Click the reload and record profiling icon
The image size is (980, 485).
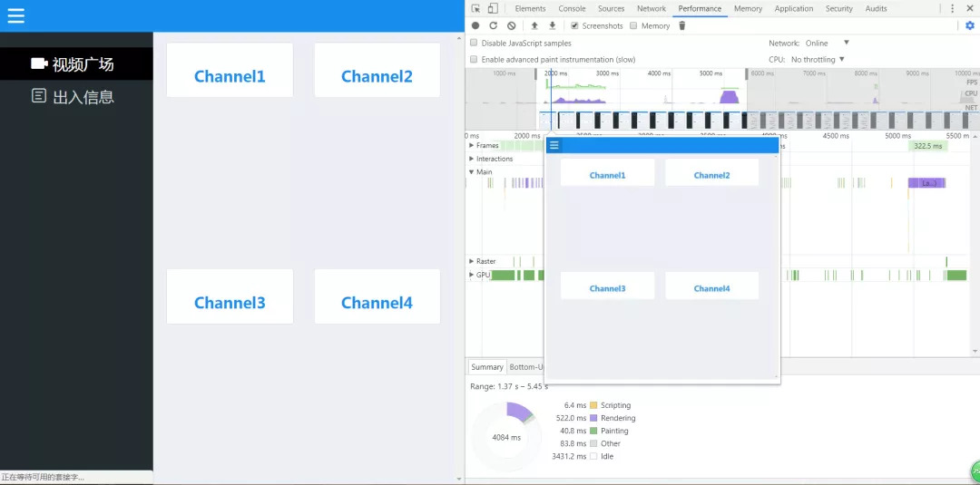pos(493,25)
